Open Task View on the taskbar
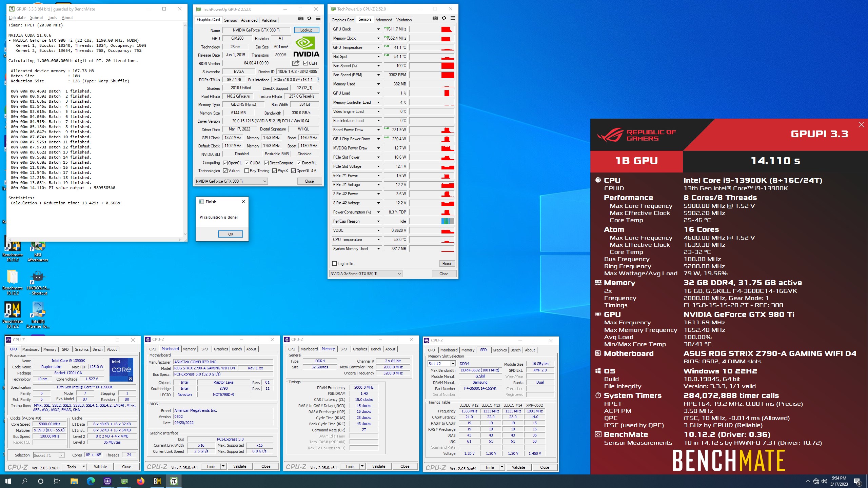Viewport: 868px width, 488px height. [x=57, y=481]
